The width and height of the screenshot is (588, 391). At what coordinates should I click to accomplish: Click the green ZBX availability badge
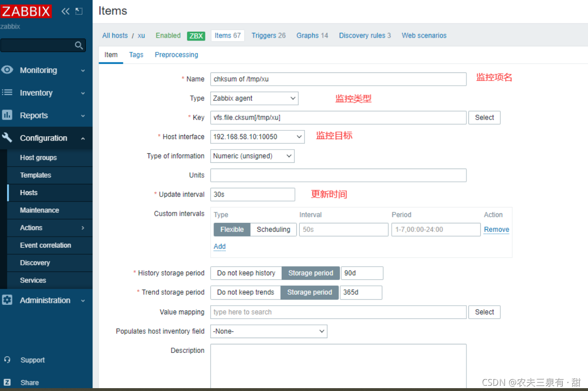pos(196,36)
